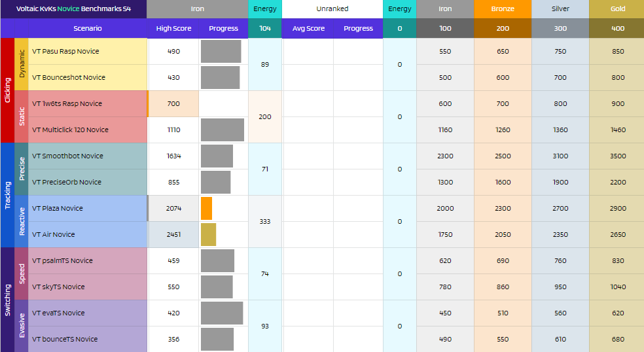Select the Evasive subcategory label
This screenshot has width=644, height=352.
[22, 326]
